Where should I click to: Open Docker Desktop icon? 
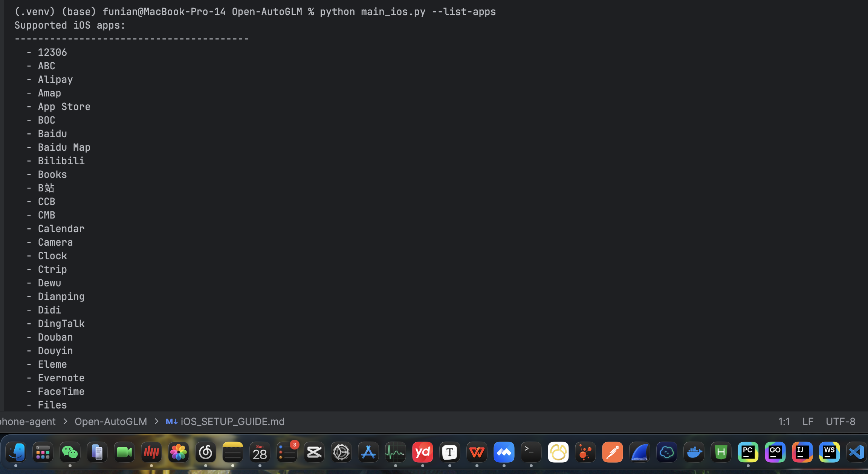pyautogui.click(x=694, y=452)
